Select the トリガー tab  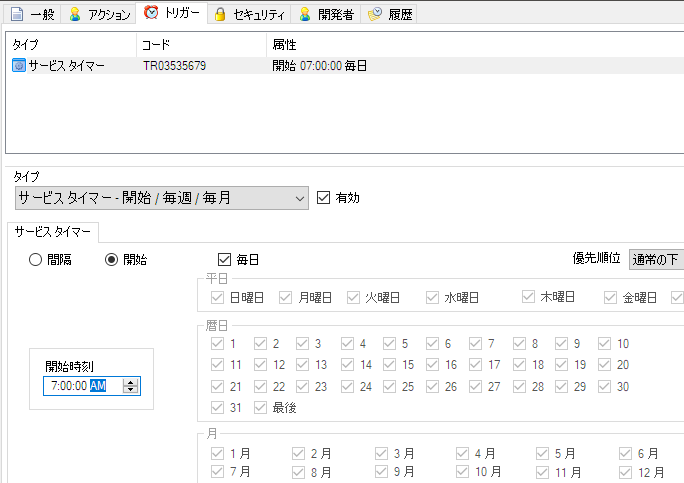(x=171, y=13)
